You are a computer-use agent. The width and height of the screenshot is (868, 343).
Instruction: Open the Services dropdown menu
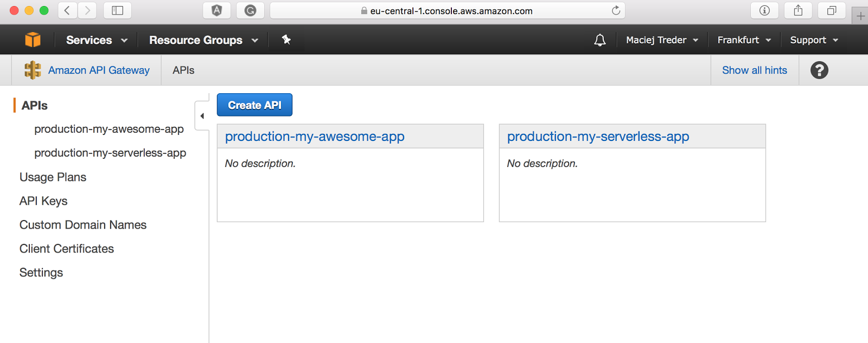click(97, 40)
